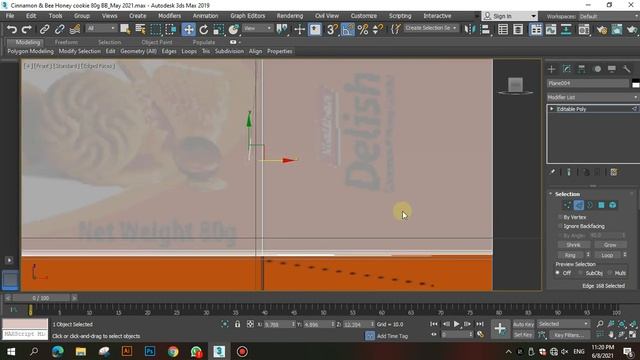Choose the Bind to Space Warp tool
Screen dimensions: 640x360
tap(75, 29)
